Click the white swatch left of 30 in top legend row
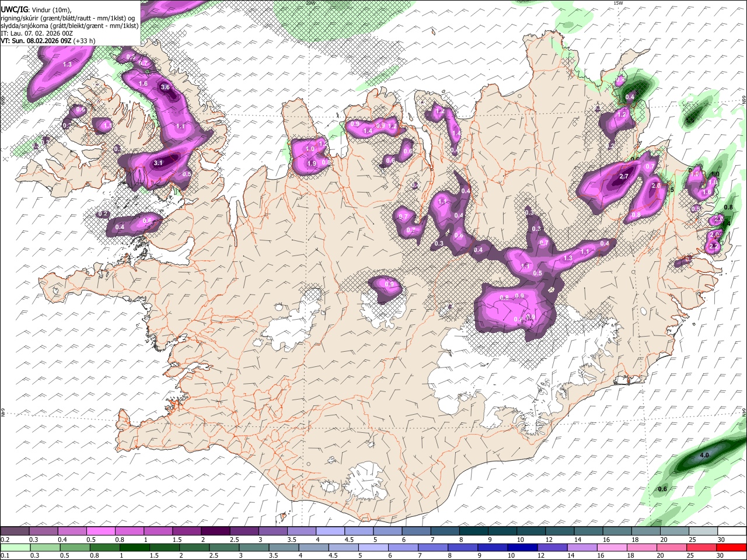Image resolution: width=747 pixels, height=560 pixels. [x=704, y=531]
